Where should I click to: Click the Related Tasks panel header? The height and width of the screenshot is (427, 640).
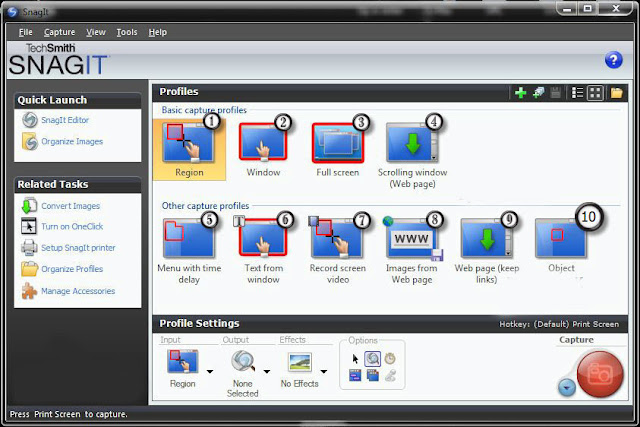[x=78, y=184]
